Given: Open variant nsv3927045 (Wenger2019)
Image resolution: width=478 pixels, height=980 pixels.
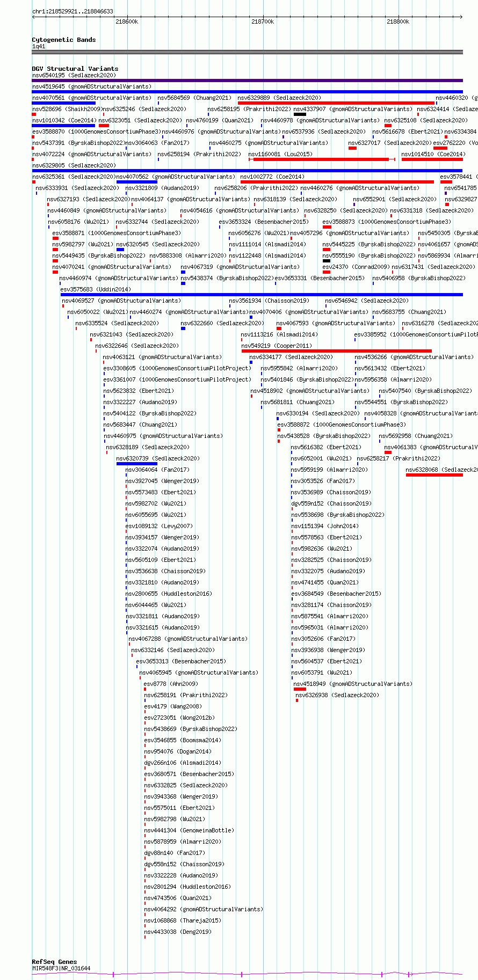Looking at the screenshot, I should point(162,481).
